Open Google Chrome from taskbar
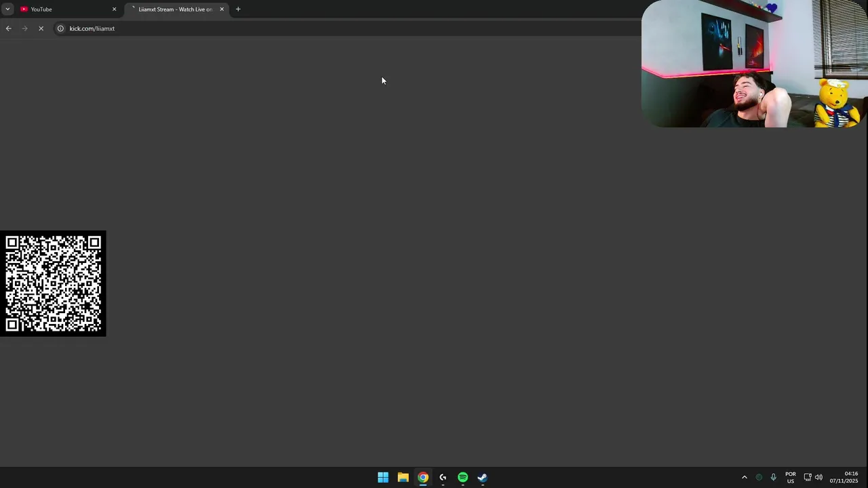 pos(423,477)
